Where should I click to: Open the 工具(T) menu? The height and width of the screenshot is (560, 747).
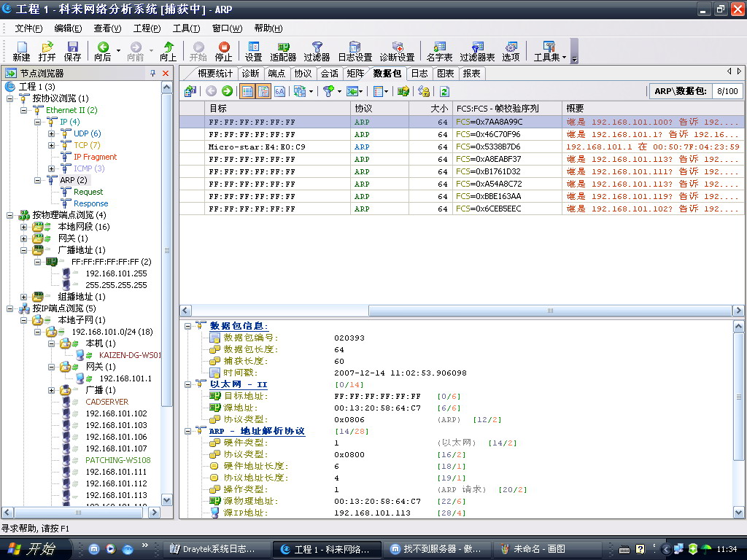(x=186, y=28)
